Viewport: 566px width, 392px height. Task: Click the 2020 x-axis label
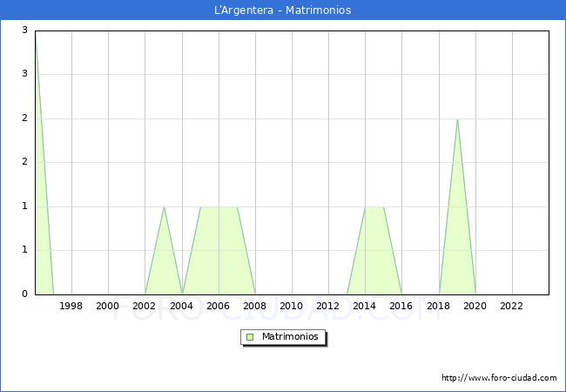[x=475, y=306]
